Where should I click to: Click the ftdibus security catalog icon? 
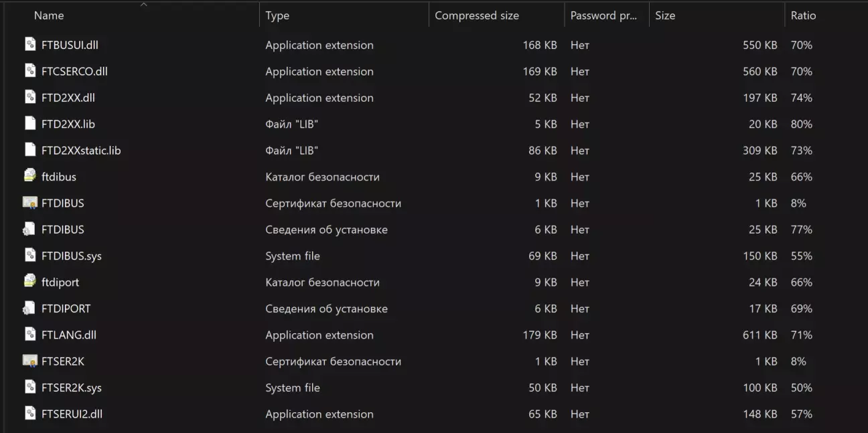pyautogui.click(x=29, y=177)
